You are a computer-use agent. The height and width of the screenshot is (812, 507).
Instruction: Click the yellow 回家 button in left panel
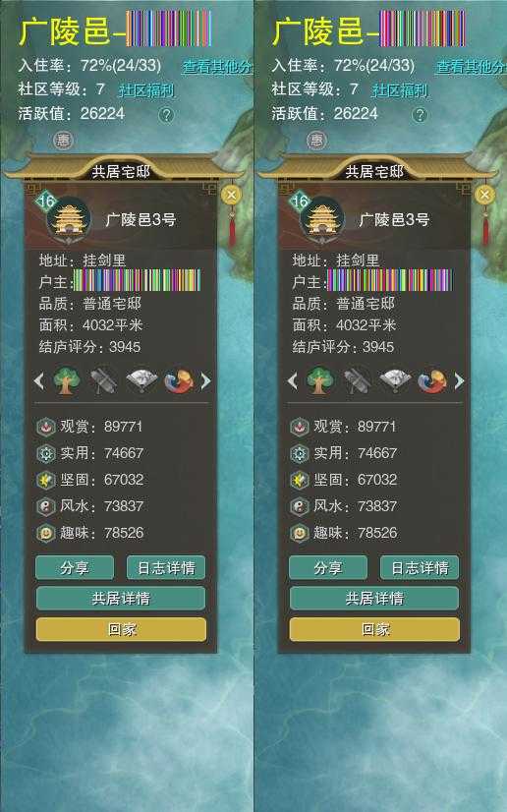pos(121,629)
